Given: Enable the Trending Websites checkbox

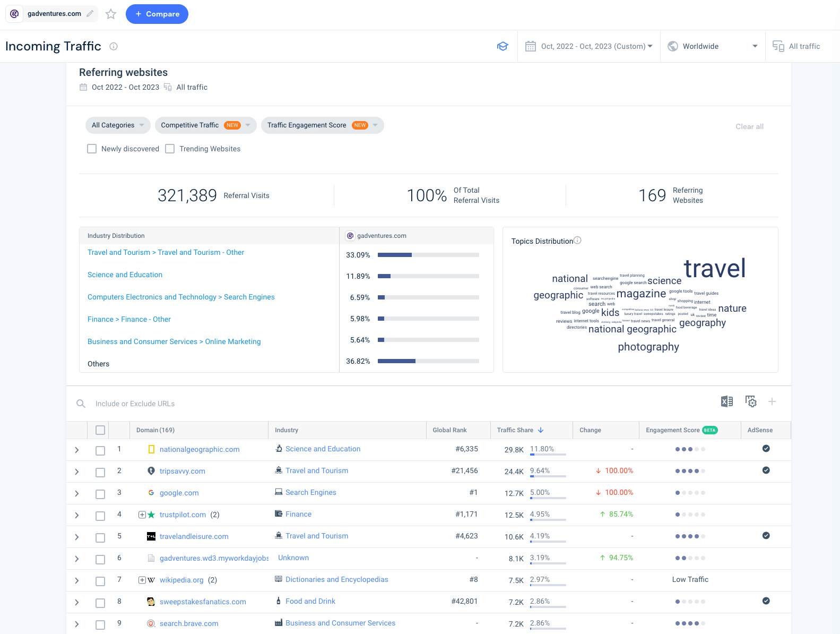Looking at the screenshot, I should (170, 149).
